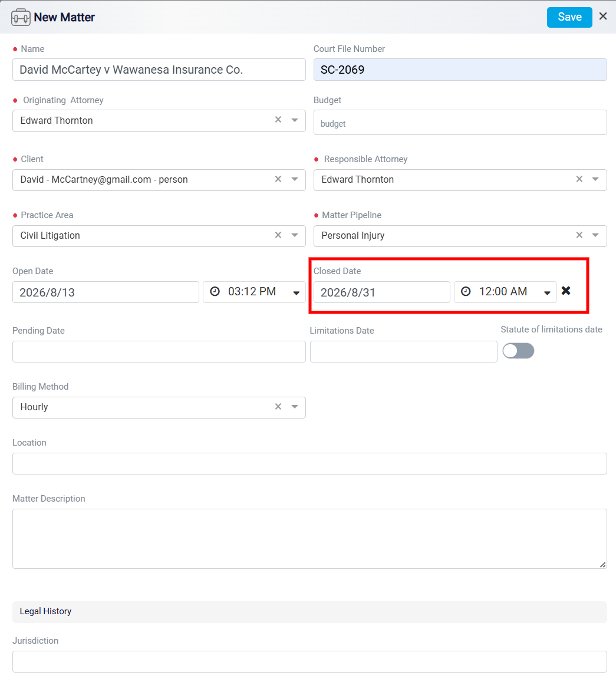This screenshot has width=616, height=682.
Task: Open the Closed Date time dropdown
Action: (547, 293)
